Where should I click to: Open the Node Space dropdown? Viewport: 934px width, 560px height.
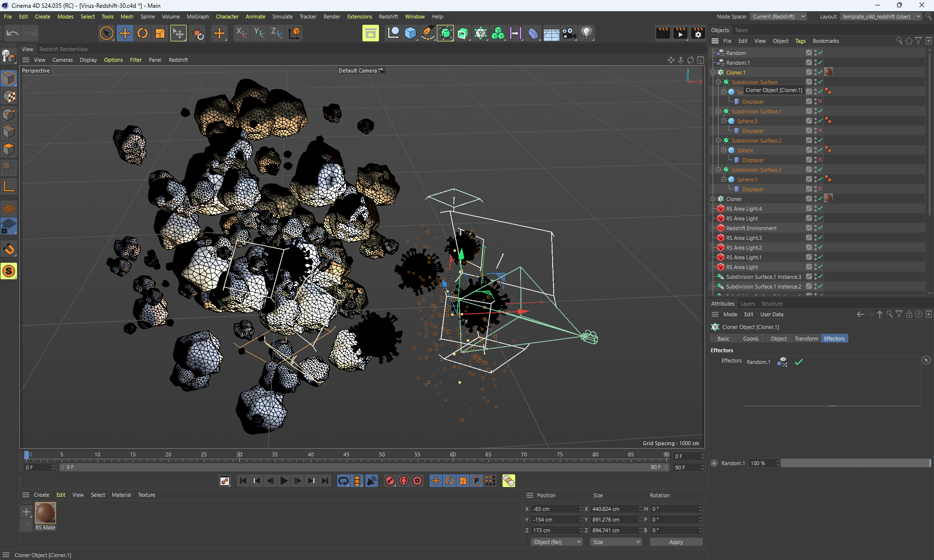tap(778, 17)
